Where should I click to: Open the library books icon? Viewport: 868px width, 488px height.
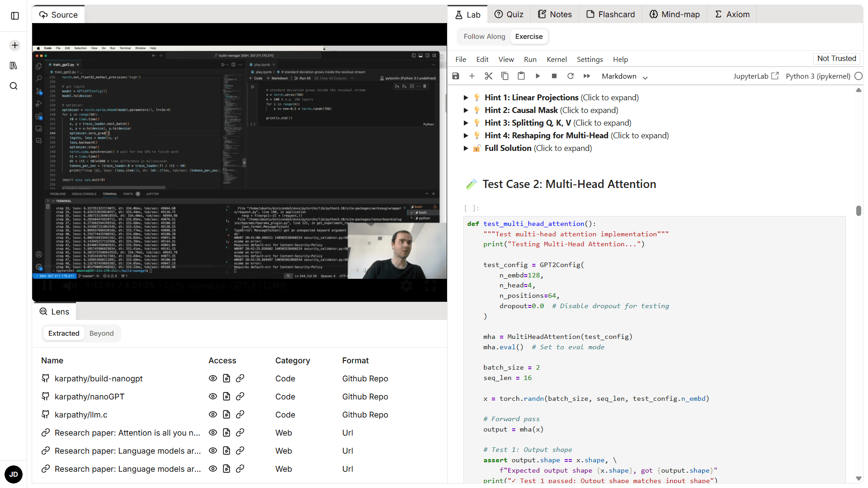click(x=14, y=66)
